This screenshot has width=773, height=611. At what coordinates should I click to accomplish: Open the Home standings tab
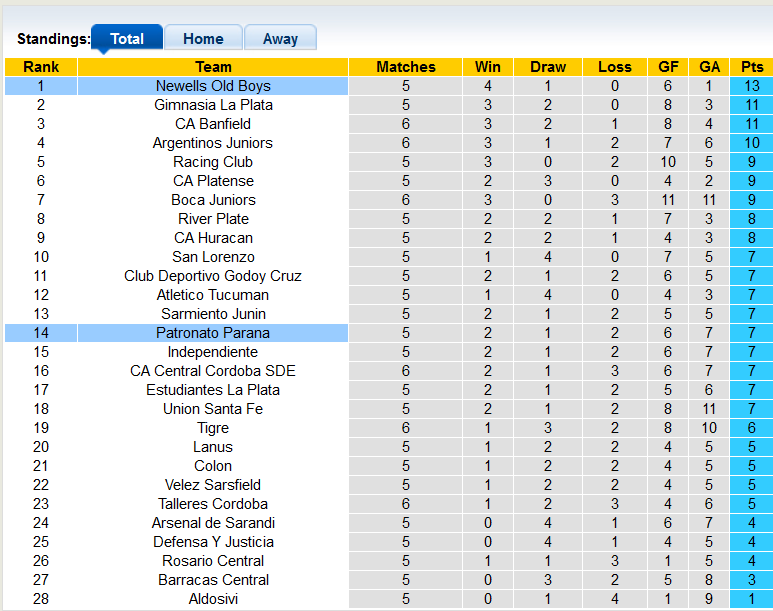click(x=203, y=39)
